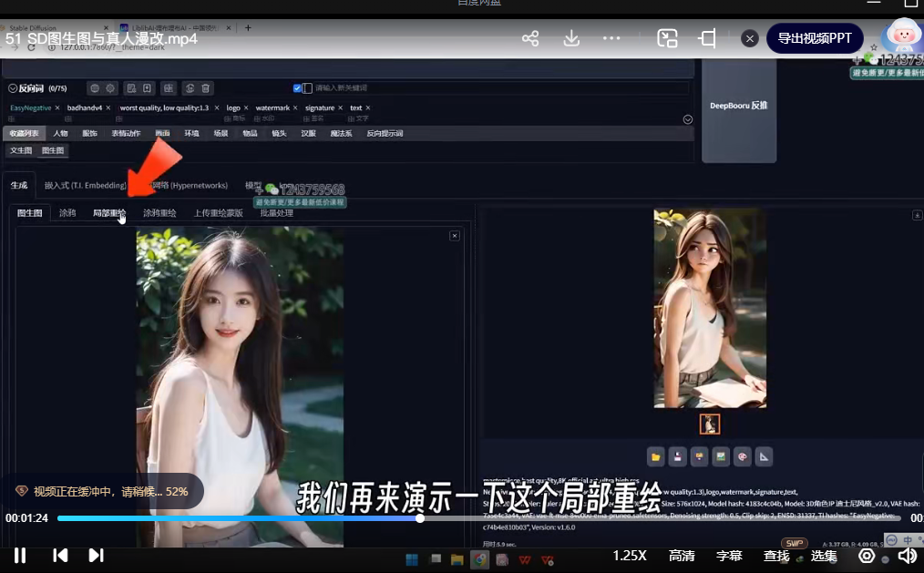Remove the signature tag

click(x=340, y=107)
